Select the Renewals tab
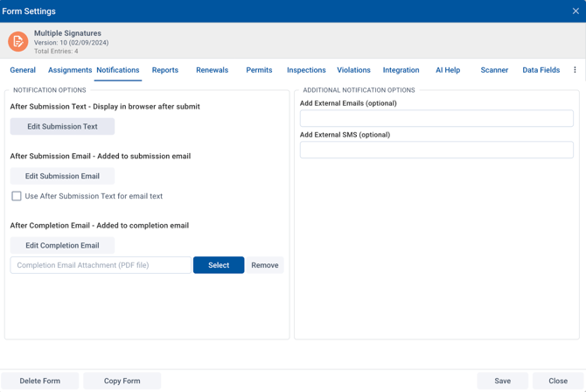Viewport: 586px width, 392px height. click(212, 70)
